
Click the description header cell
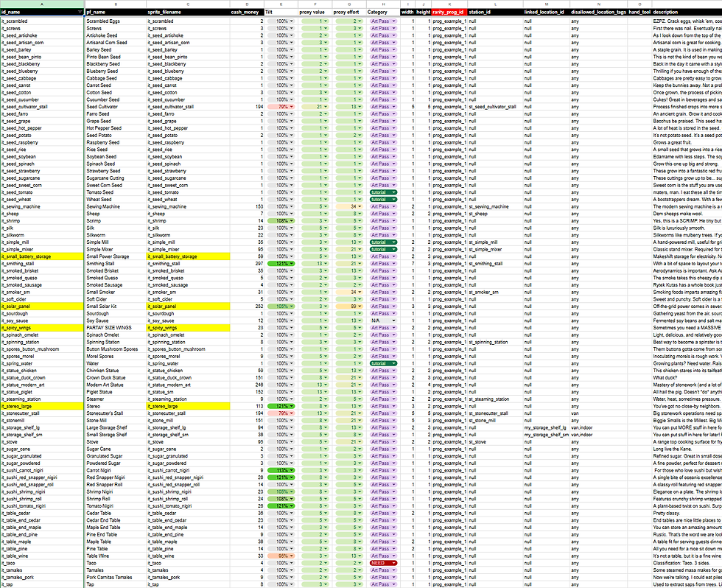click(687, 12)
